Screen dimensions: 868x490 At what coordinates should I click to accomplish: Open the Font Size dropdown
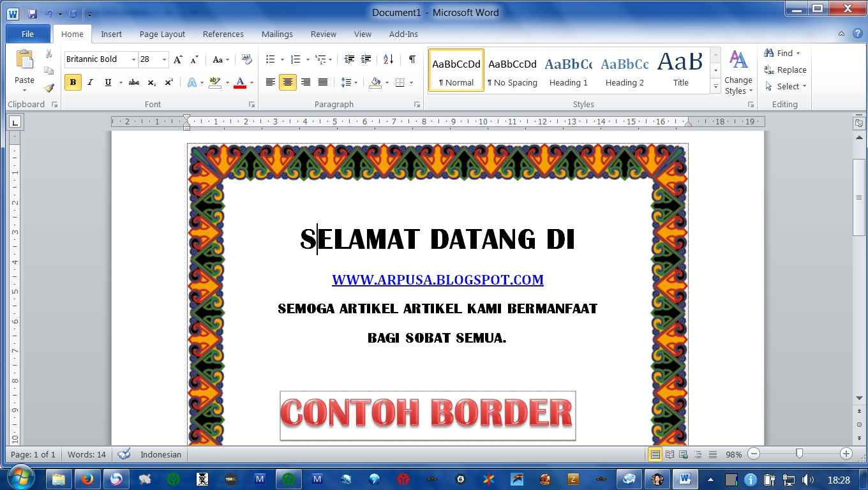click(163, 59)
